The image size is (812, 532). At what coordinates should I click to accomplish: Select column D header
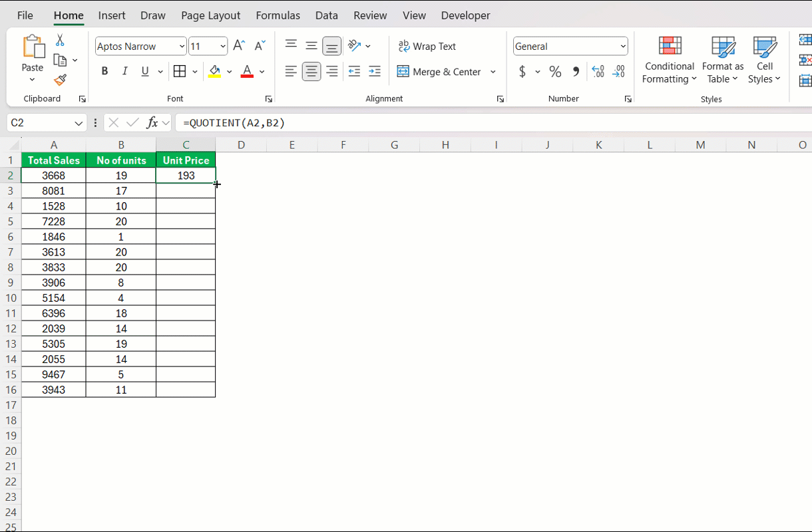(241, 144)
